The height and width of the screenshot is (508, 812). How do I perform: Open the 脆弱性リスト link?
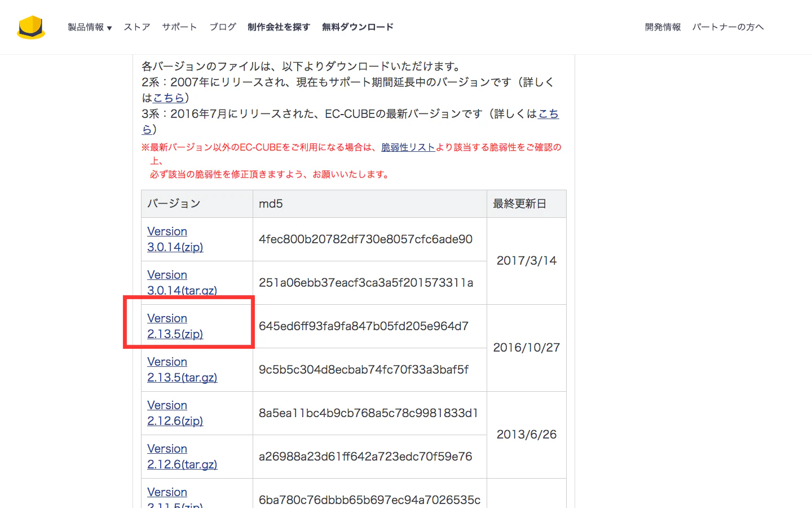pos(408,147)
